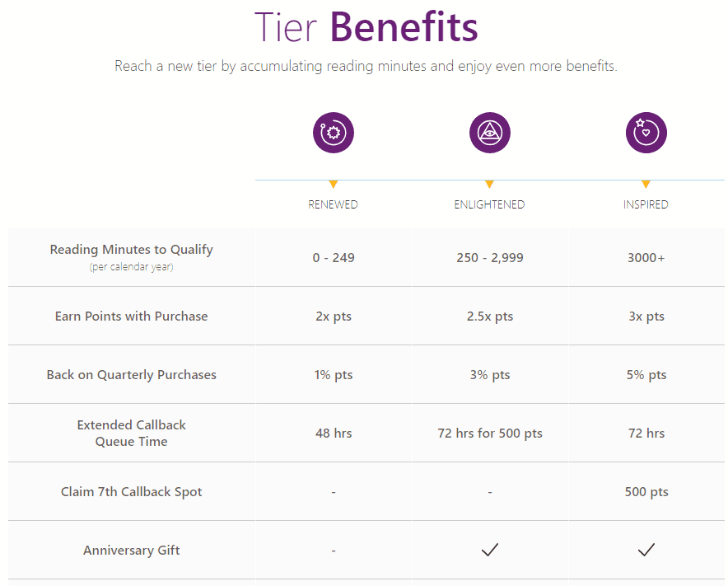Screen dimensions: 728x586
Task: Click the Inspired Anniversary Gift checkmark
Action: tap(646, 550)
